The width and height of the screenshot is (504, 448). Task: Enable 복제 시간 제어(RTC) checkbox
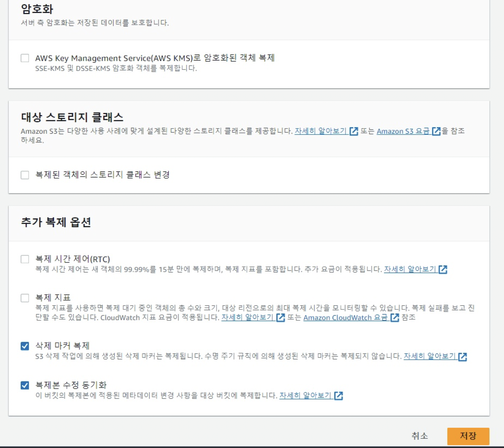pyautogui.click(x=25, y=259)
